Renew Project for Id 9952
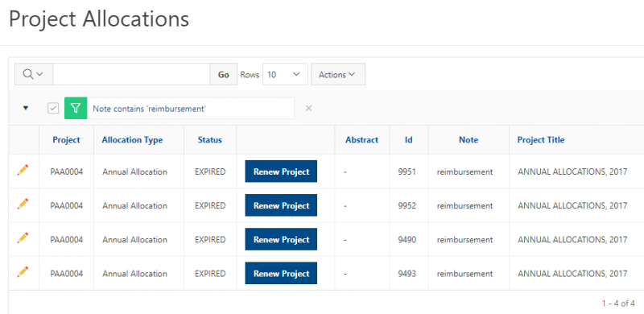Screen dimensions: 644x314 pyautogui.click(x=281, y=205)
